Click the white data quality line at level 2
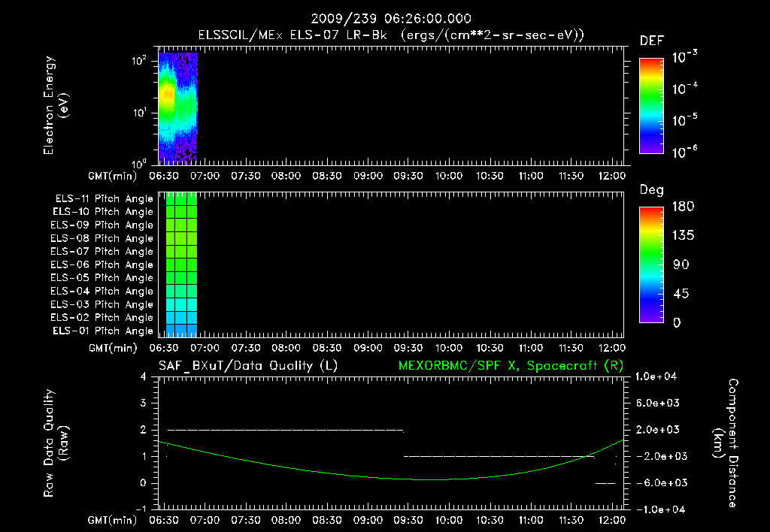Image resolution: width=770 pixels, height=532 pixels. click(286, 431)
